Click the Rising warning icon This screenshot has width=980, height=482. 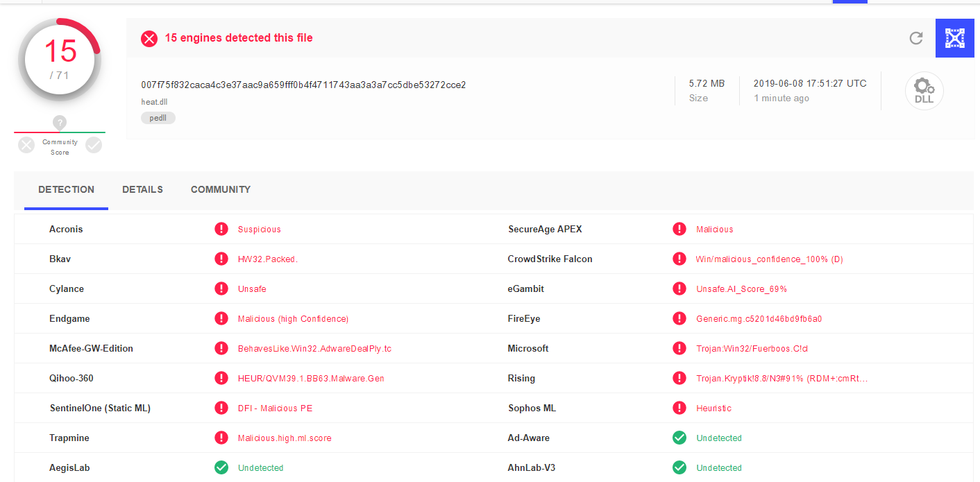pos(679,378)
